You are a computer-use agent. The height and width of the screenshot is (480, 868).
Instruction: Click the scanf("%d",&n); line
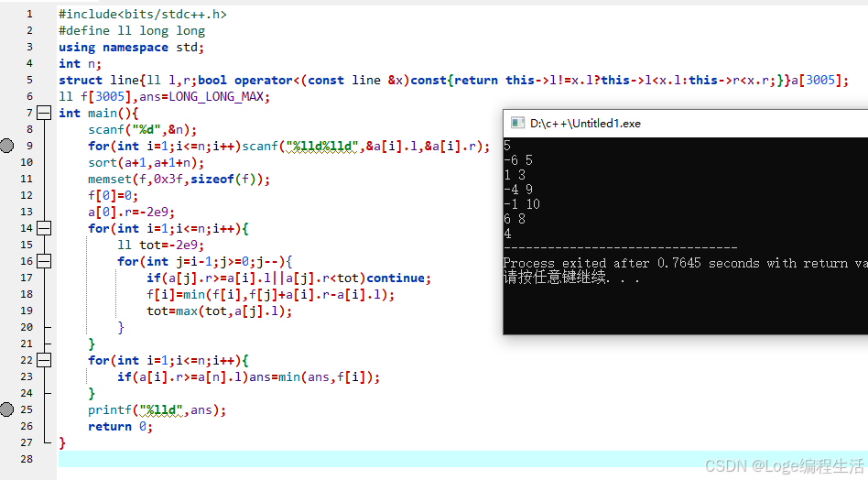142,129
